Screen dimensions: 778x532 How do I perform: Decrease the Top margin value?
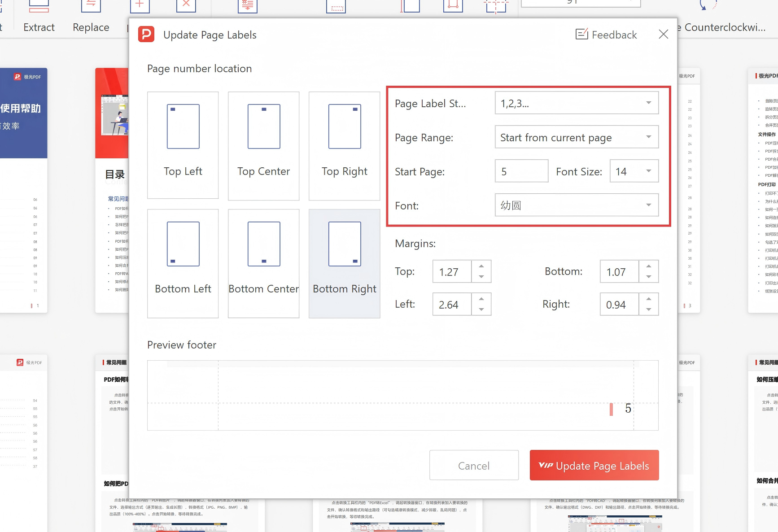coord(481,277)
